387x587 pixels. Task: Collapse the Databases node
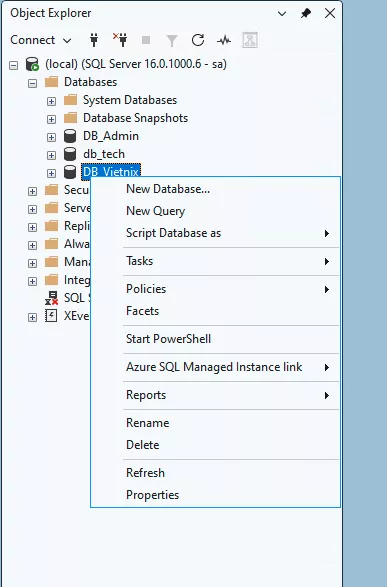tap(33, 83)
